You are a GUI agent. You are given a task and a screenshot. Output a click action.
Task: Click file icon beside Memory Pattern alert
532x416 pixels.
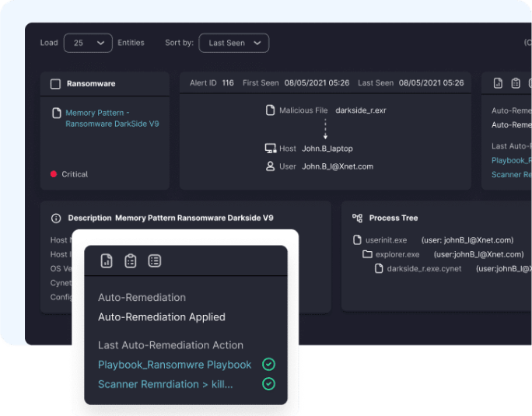(x=56, y=114)
